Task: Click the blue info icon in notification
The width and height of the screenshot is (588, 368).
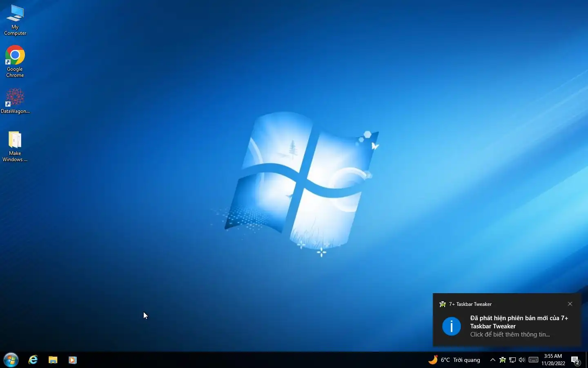Action: (x=452, y=326)
